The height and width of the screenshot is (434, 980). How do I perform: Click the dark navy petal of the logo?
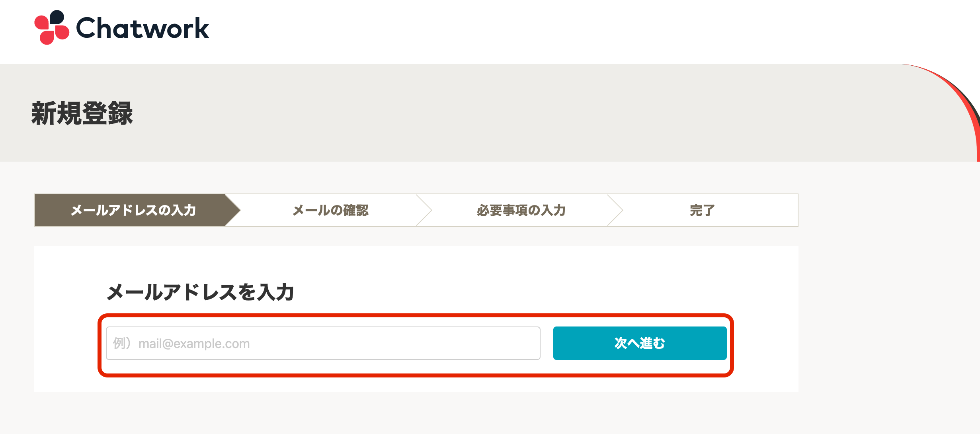pos(57,18)
